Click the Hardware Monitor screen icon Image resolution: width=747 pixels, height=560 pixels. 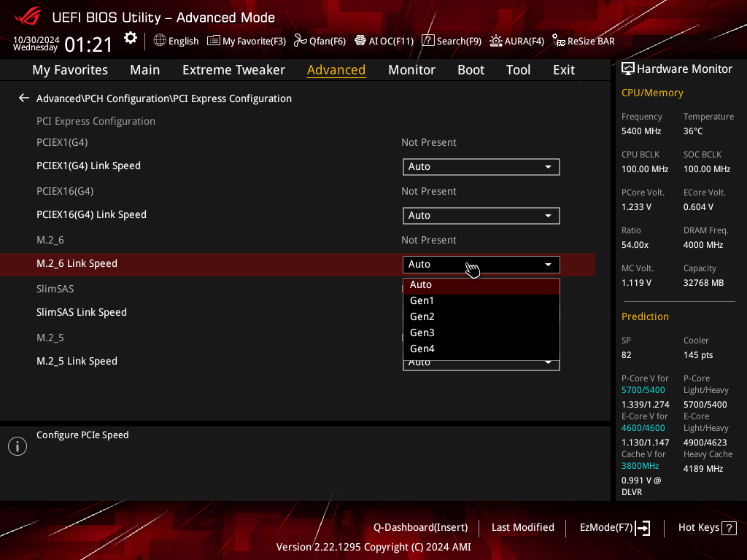point(628,69)
